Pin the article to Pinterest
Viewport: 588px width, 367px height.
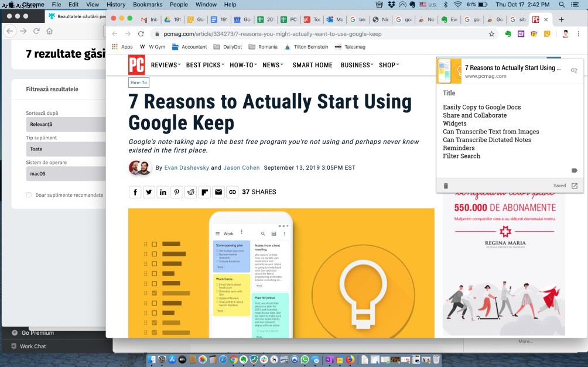point(177,192)
